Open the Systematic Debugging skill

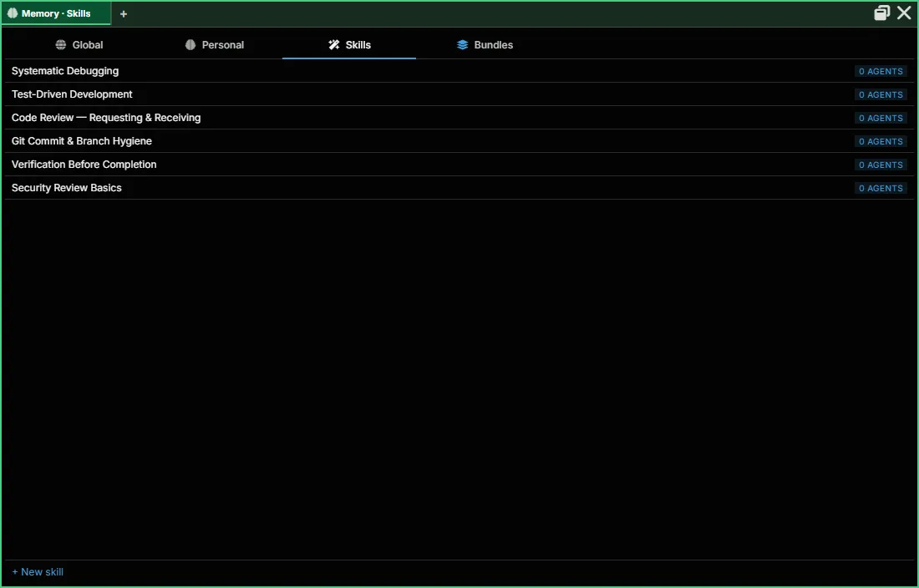(x=459, y=71)
